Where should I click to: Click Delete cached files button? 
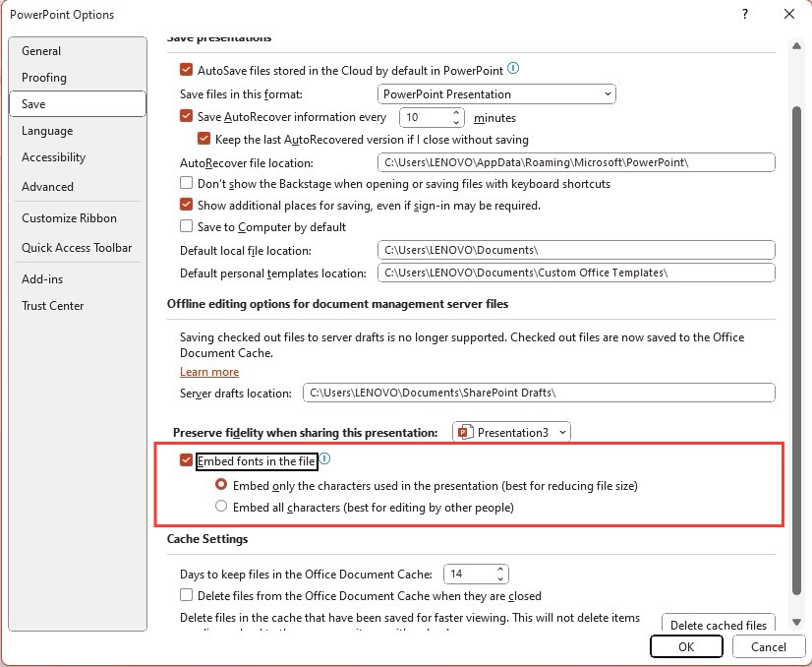[719, 623]
